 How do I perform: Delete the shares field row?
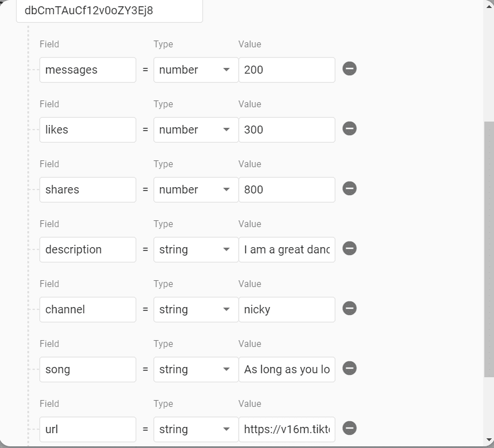pos(350,189)
